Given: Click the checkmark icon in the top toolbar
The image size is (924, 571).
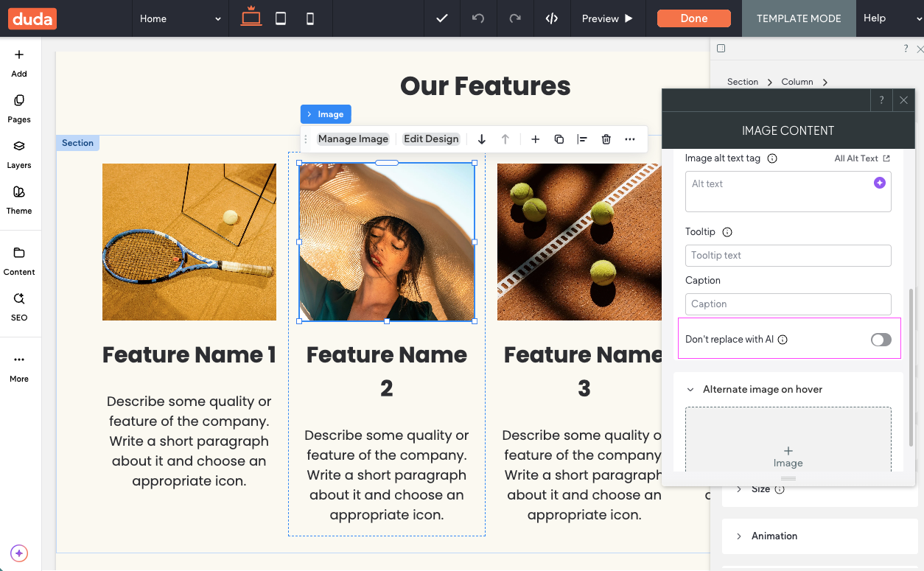Looking at the screenshot, I should (x=441, y=18).
